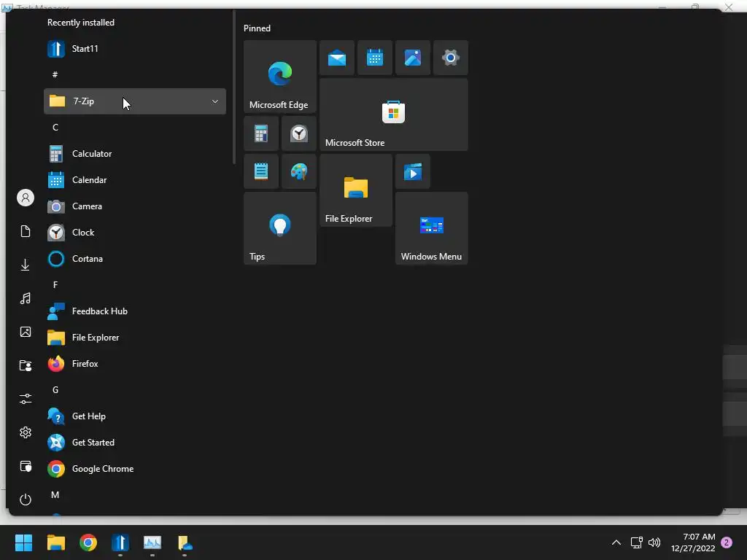The height and width of the screenshot is (560, 747).
Task: Click the sidebar icon above Power
Action: [x=26, y=466]
